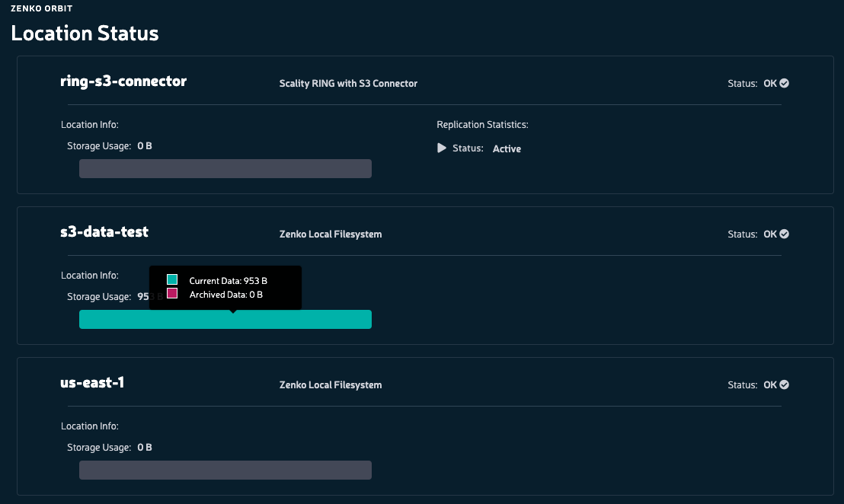This screenshot has width=844, height=504.
Task: Click the Zenko Orbit header label
Action: [41, 8]
